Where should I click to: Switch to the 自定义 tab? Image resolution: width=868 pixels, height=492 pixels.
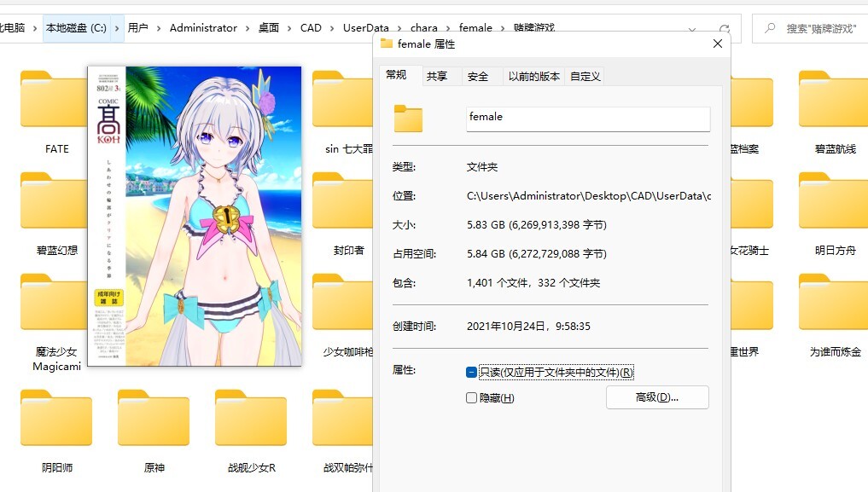point(585,76)
